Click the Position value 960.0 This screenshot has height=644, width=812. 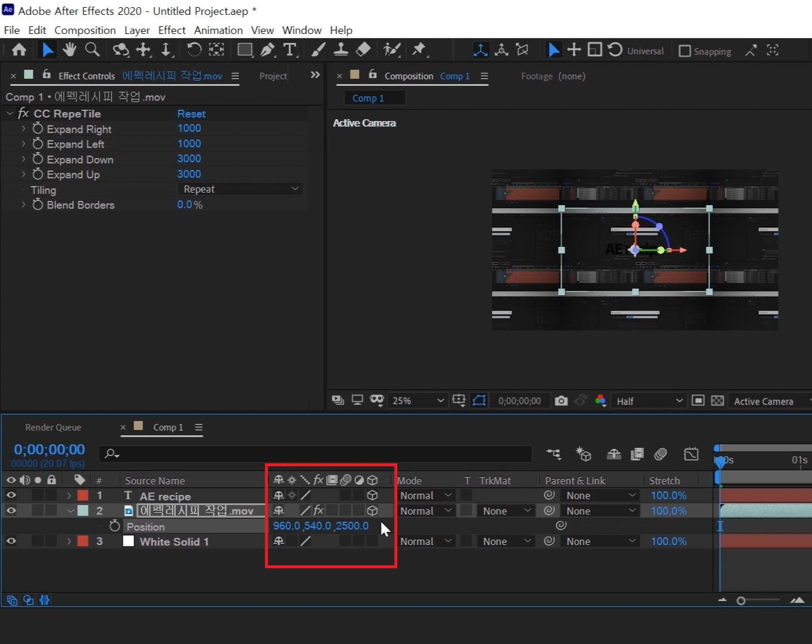click(x=286, y=526)
